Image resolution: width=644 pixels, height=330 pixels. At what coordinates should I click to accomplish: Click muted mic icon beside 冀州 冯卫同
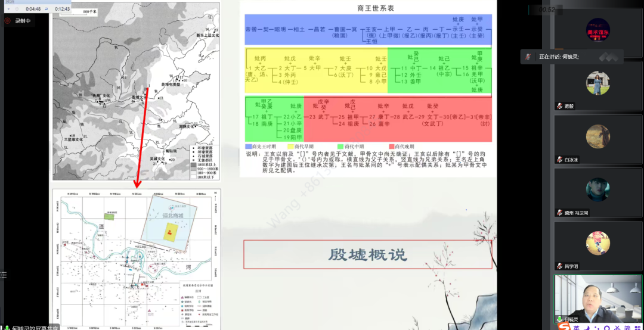pyautogui.click(x=559, y=213)
